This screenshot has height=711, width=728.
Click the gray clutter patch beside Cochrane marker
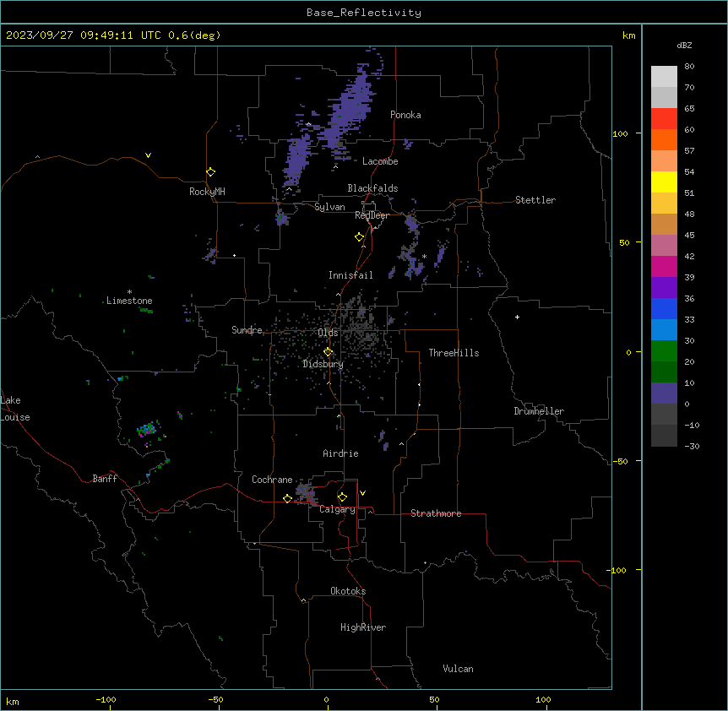pyautogui.click(x=305, y=492)
